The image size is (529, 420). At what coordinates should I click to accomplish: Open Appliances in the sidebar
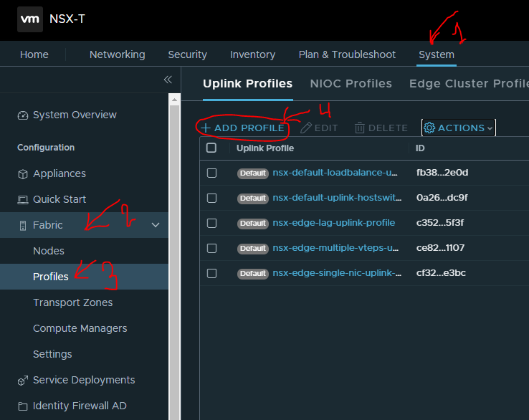[59, 173]
